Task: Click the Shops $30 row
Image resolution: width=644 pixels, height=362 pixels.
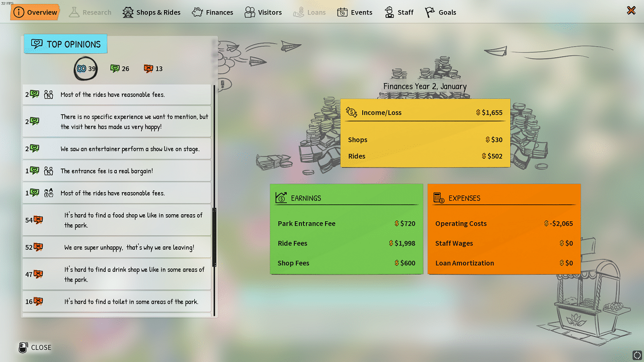Action: [425, 140]
